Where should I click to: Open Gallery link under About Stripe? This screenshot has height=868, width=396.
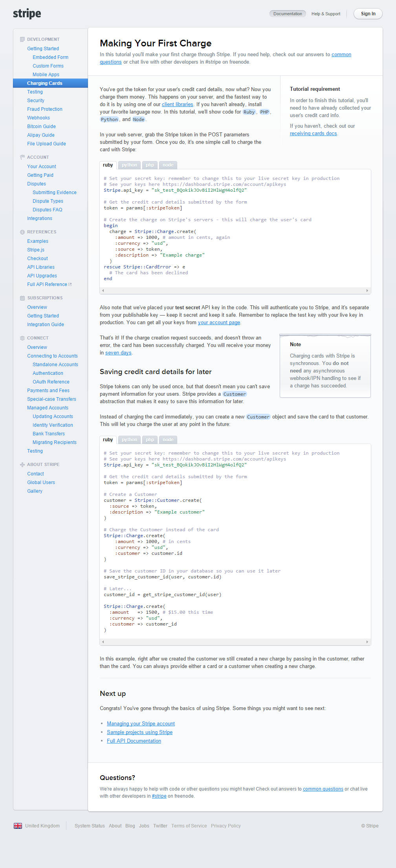tap(35, 491)
